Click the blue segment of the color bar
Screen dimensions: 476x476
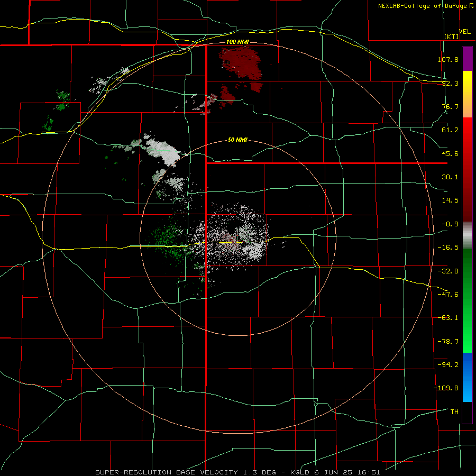[467, 377]
